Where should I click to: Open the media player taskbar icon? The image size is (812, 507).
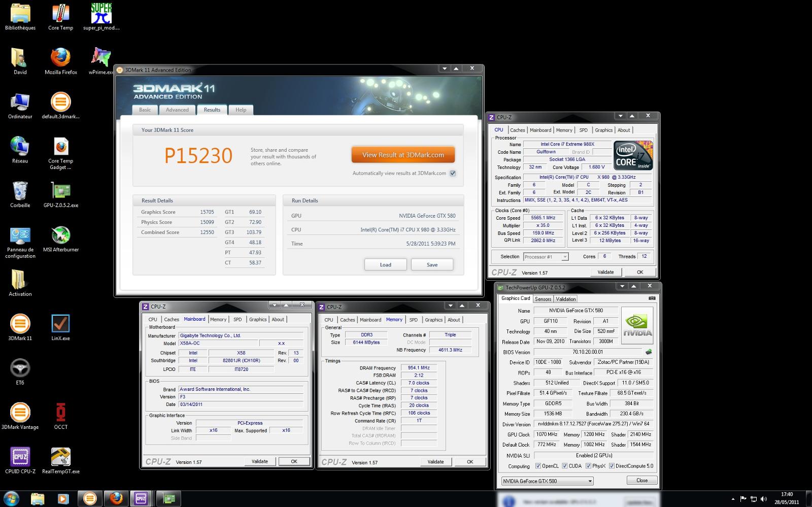pyautogui.click(x=63, y=499)
